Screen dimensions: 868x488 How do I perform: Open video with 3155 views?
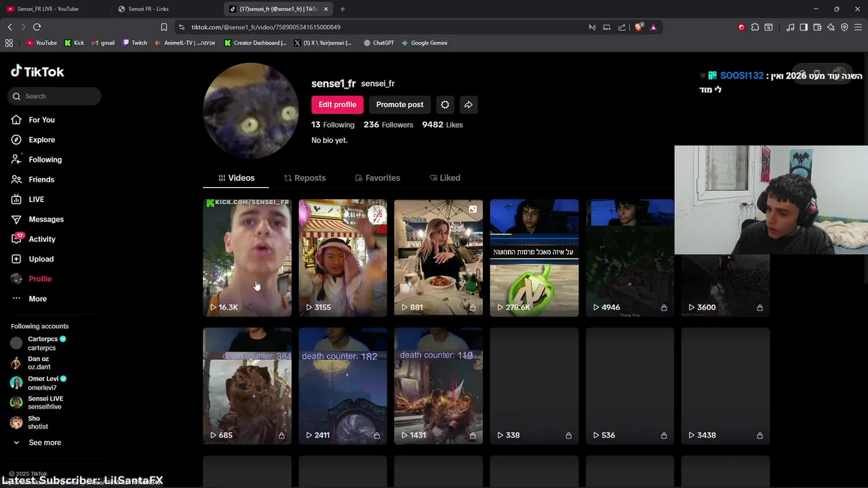click(343, 258)
